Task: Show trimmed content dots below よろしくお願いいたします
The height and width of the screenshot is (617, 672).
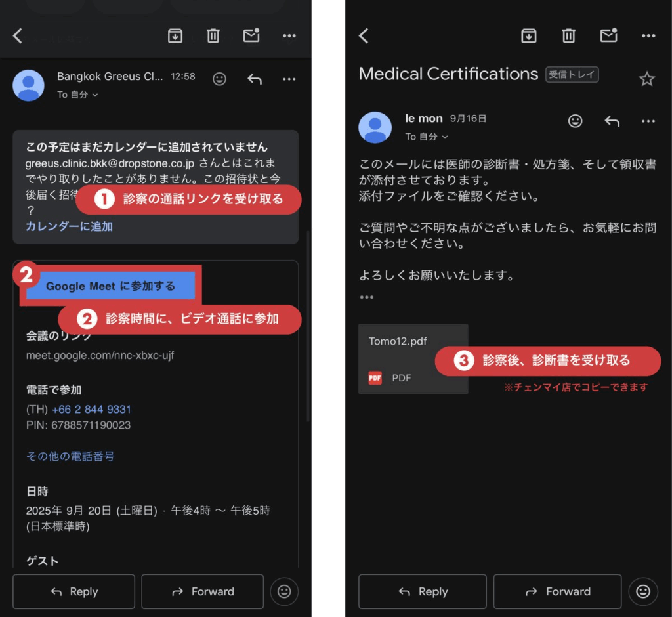Action: click(366, 297)
